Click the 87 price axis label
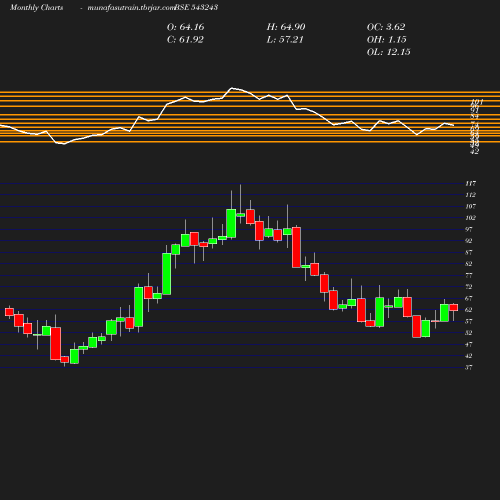 469,252
